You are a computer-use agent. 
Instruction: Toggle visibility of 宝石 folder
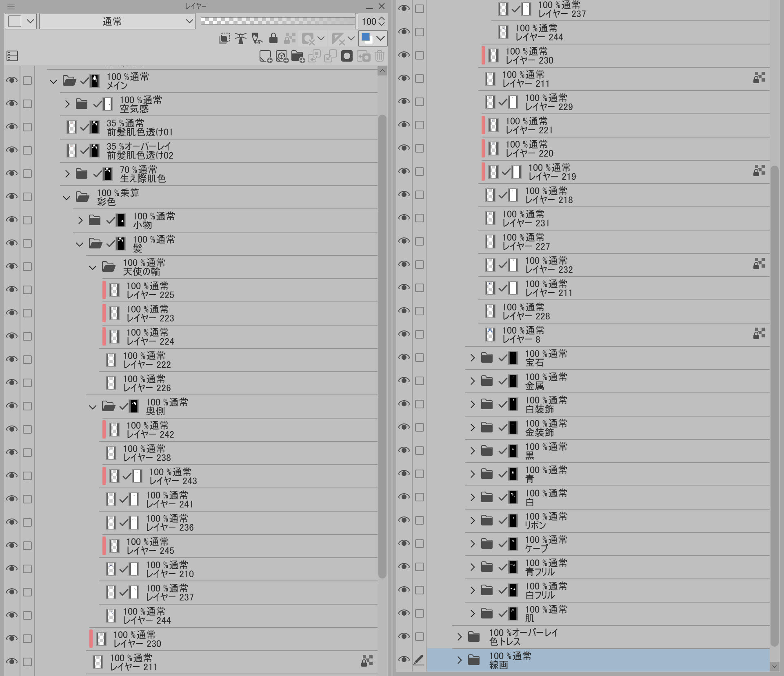404,357
